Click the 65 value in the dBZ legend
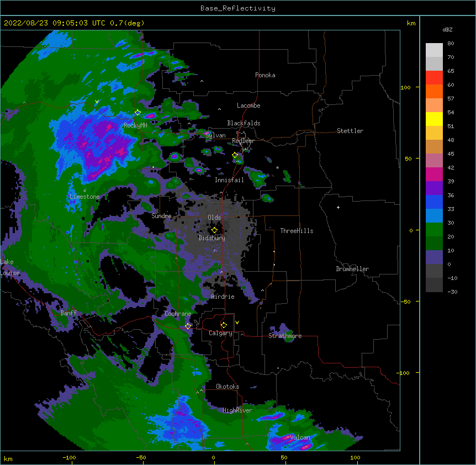476x465 pixels. 451,71
